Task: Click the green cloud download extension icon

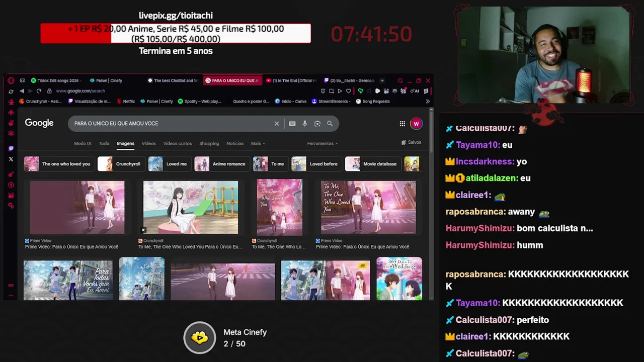Action: [360, 91]
